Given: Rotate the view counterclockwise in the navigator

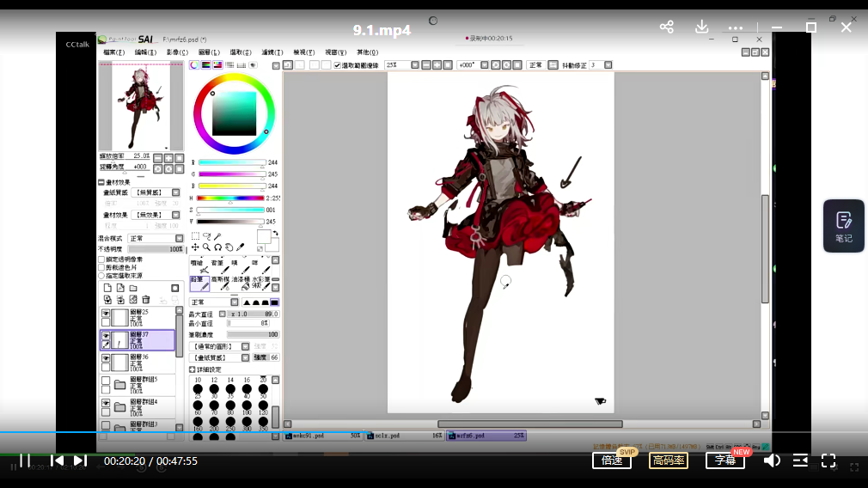Looking at the screenshot, I should tap(158, 168).
